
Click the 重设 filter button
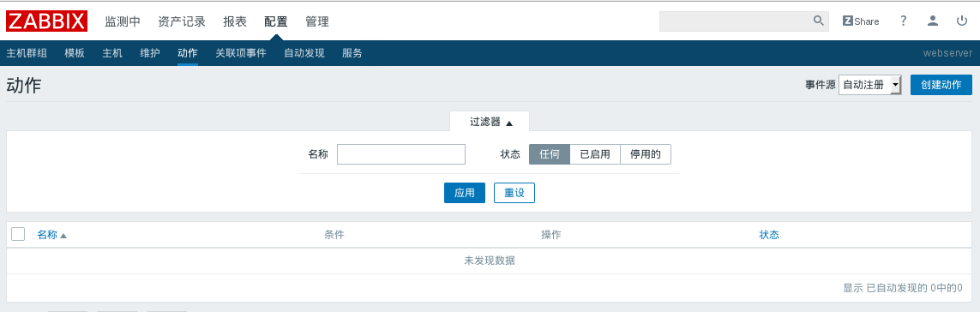(x=514, y=193)
